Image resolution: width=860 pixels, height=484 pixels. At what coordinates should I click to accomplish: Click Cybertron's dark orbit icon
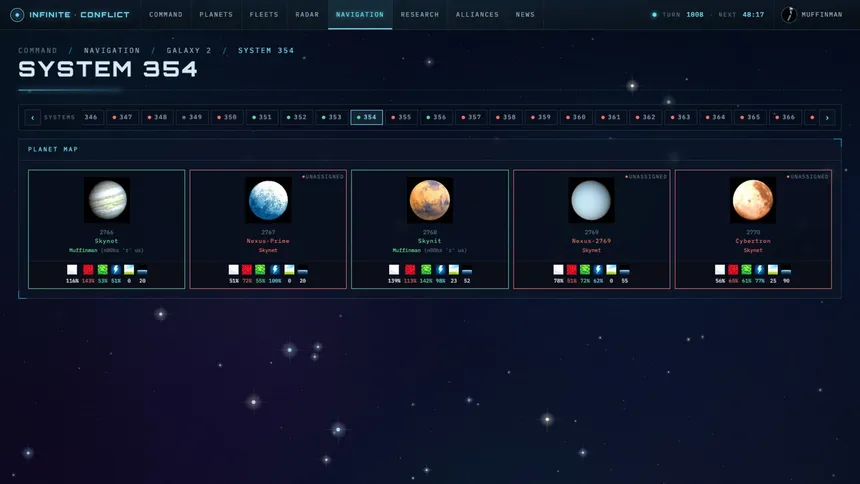pos(786,269)
